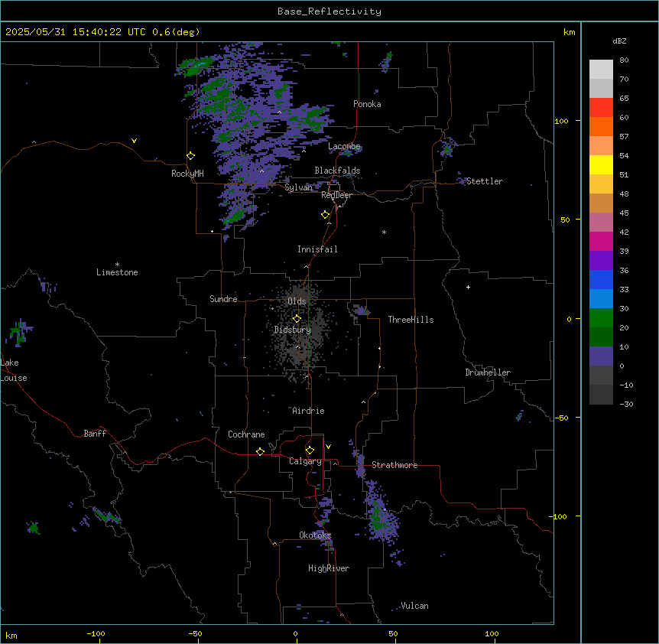
Task: Select the magenta 39-42 dBZ swatch
Action: (x=601, y=241)
